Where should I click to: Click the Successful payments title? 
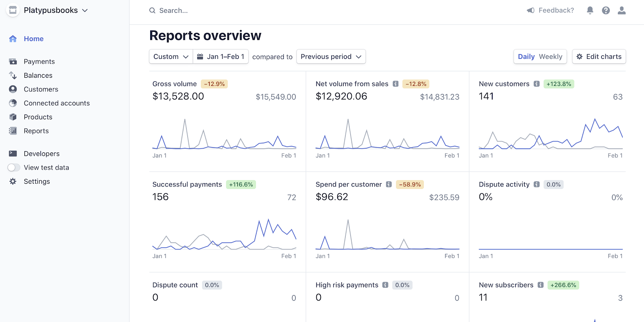click(x=187, y=184)
